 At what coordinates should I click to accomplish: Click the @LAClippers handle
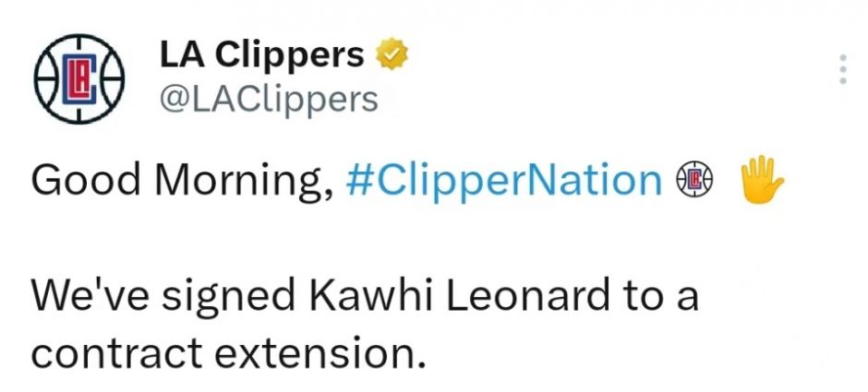(269, 100)
